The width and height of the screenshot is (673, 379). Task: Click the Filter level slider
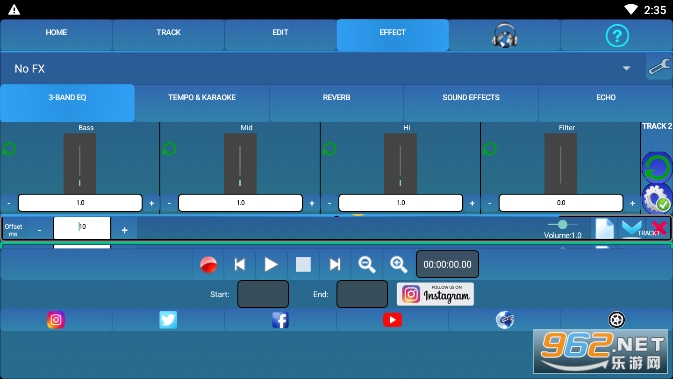(x=561, y=164)
